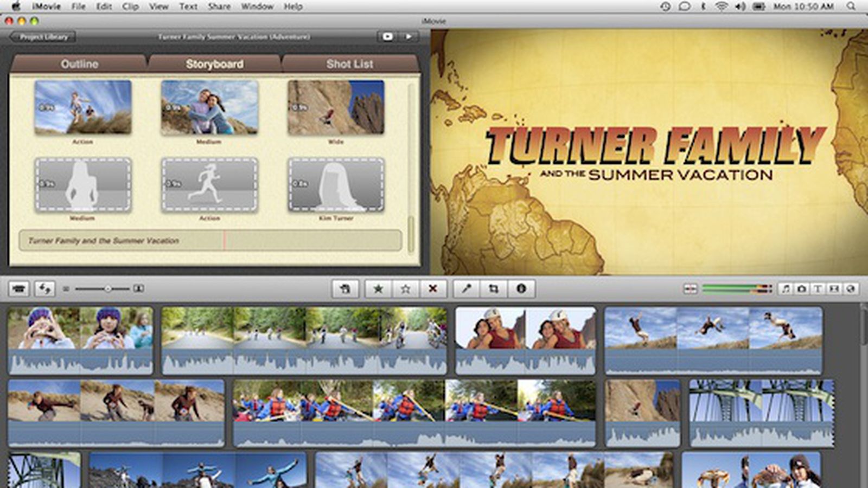Reject selection with the red X button
This screenshot has width=868, height=488.
coord(432,289)
